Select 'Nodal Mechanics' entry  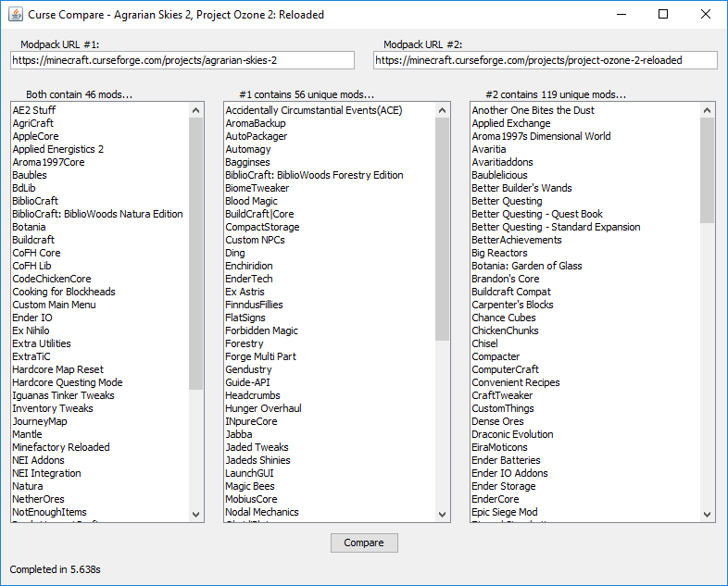pyautogui.click(x=262, y=512)
